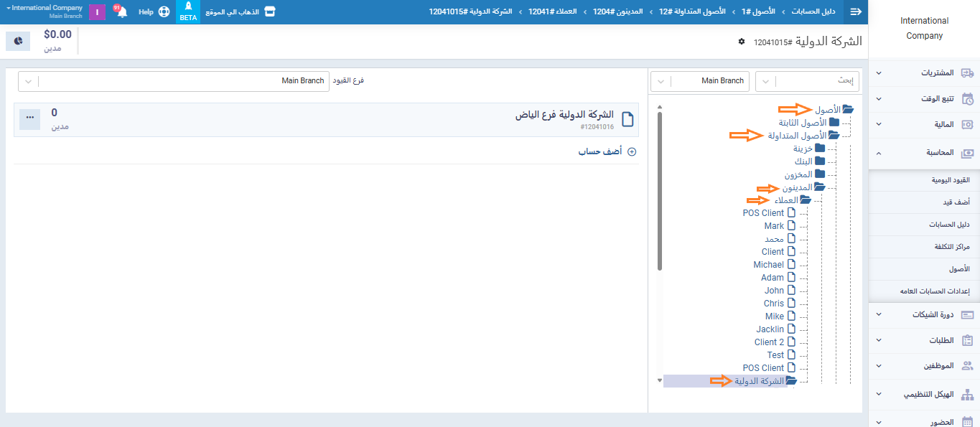Click the plus icon next to أضف حساب

pyautogui.click(x=632, y=152)
